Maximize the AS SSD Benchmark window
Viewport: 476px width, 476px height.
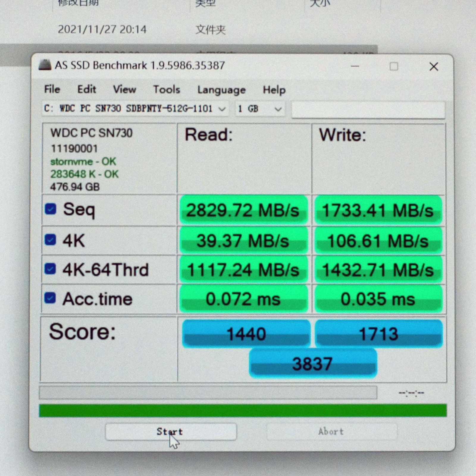click(x=394, y=66)
